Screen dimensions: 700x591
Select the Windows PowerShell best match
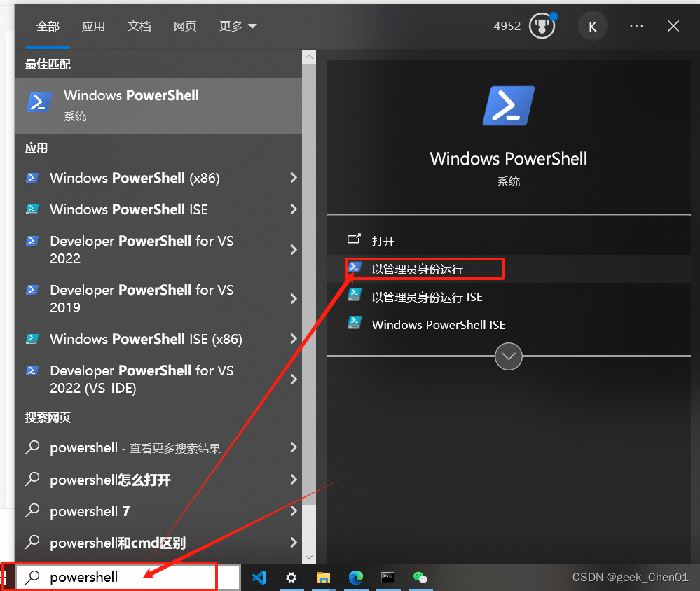[x=158, y=106]
